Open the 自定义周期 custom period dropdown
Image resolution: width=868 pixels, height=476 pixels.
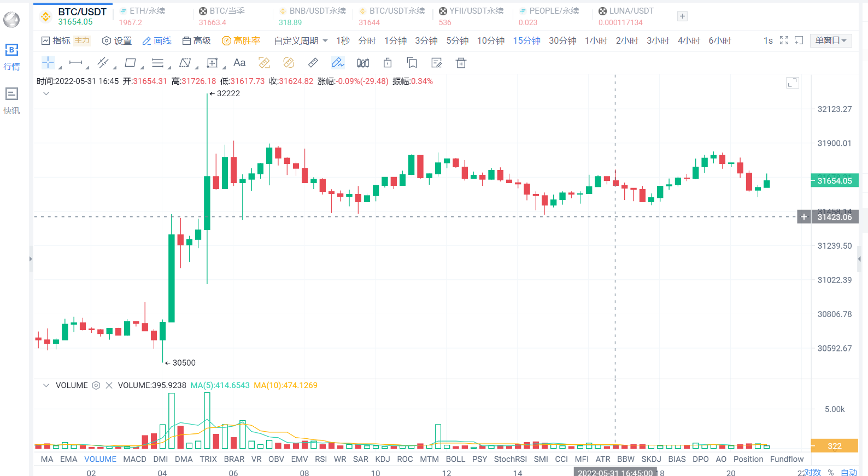[301, 41]
